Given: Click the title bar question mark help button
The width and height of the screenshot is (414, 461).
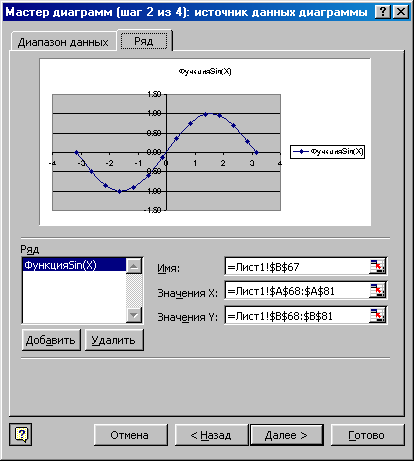Looking at the screenshot, I should pyautogui.click(x=383, y=12).
